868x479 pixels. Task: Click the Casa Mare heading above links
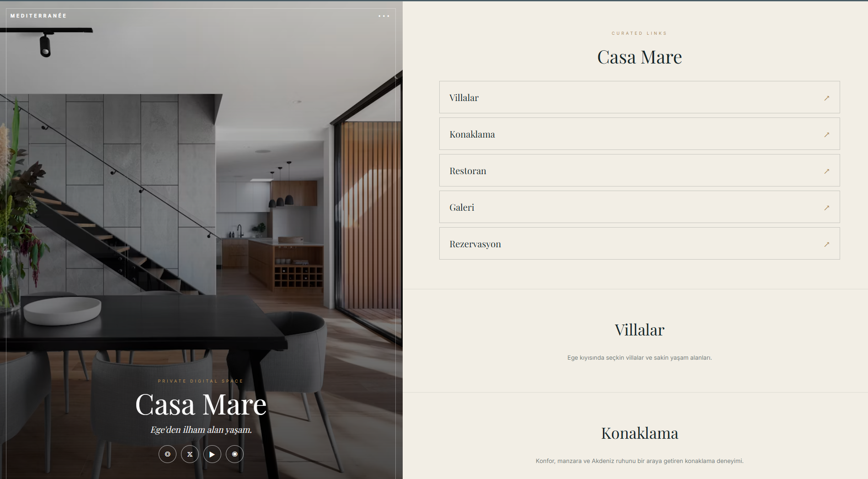click(639, 57)
